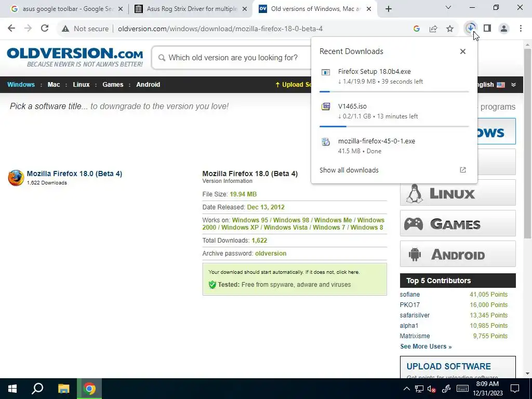Click OLDVERSION.COM logo
The image size is (532, 399).
click(x=75, y=57)
